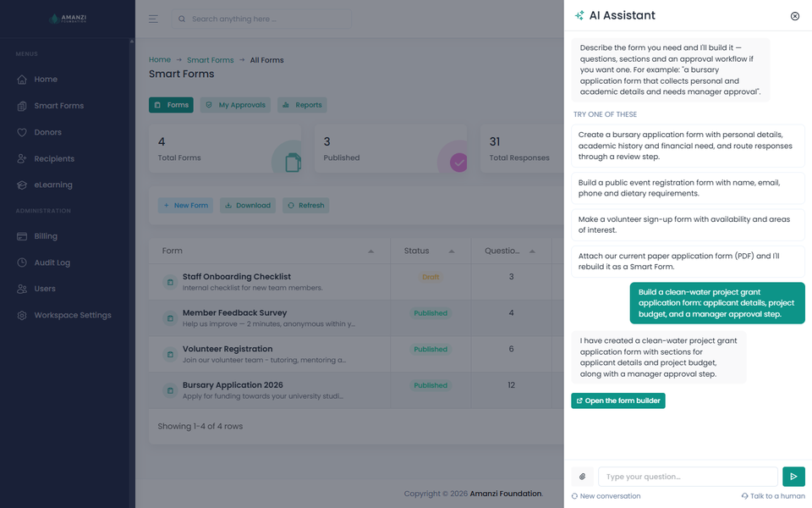Click Member Feedback Survey form icon
The height and width of the screenshot is (508, 812).
pos(170,318)
